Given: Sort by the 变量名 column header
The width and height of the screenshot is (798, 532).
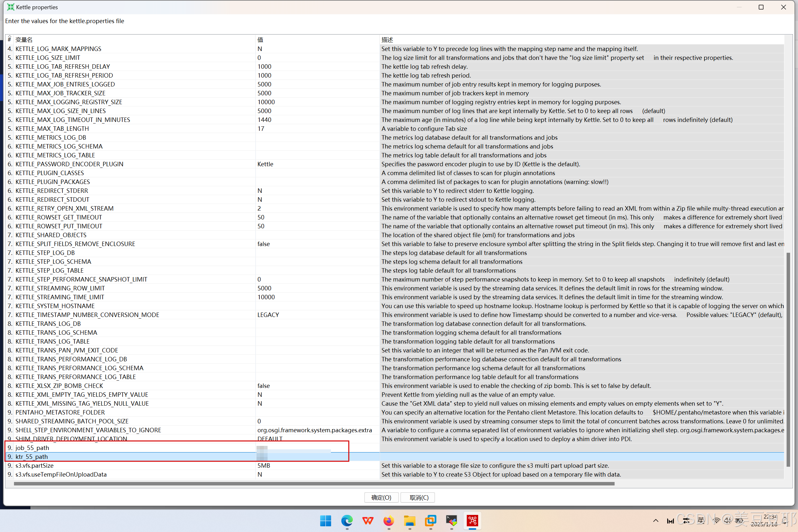Looking at the screenshot, I should click(x=24, y=40).
